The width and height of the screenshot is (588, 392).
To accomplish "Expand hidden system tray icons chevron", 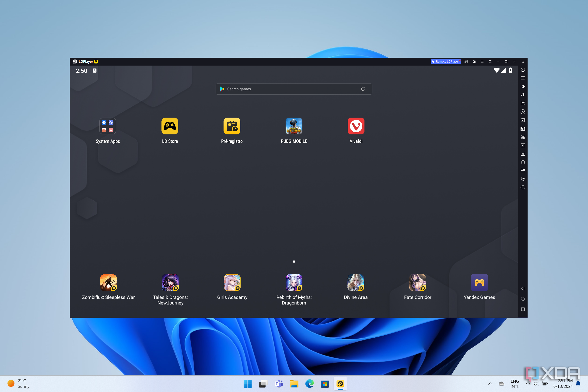I will click(x=490, y=384).
